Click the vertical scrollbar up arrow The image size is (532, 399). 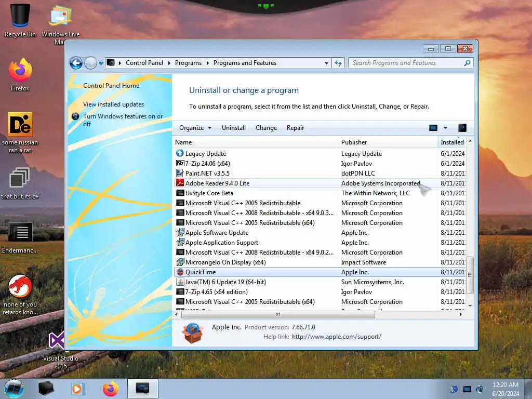(x=470, y=141)
